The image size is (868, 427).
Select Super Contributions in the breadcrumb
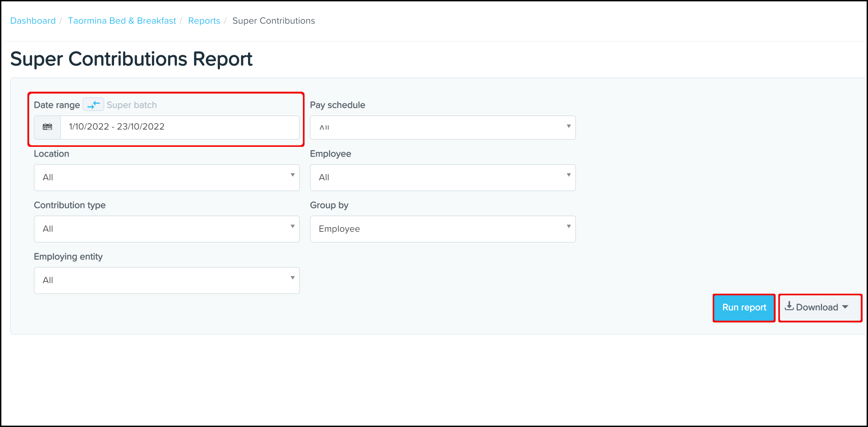[273, 20]
